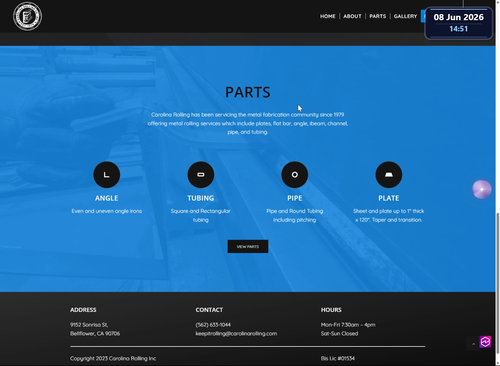Viewport: 500px width, 366px height.
Task: Click 'Even and uneven angle irons' description
Action: click(107, 211)
